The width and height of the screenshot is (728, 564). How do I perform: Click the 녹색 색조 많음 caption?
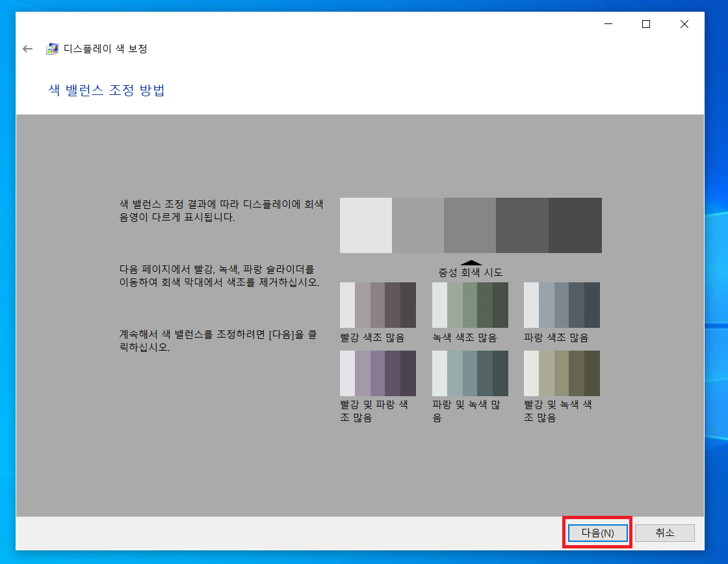[x=464, y=338]
